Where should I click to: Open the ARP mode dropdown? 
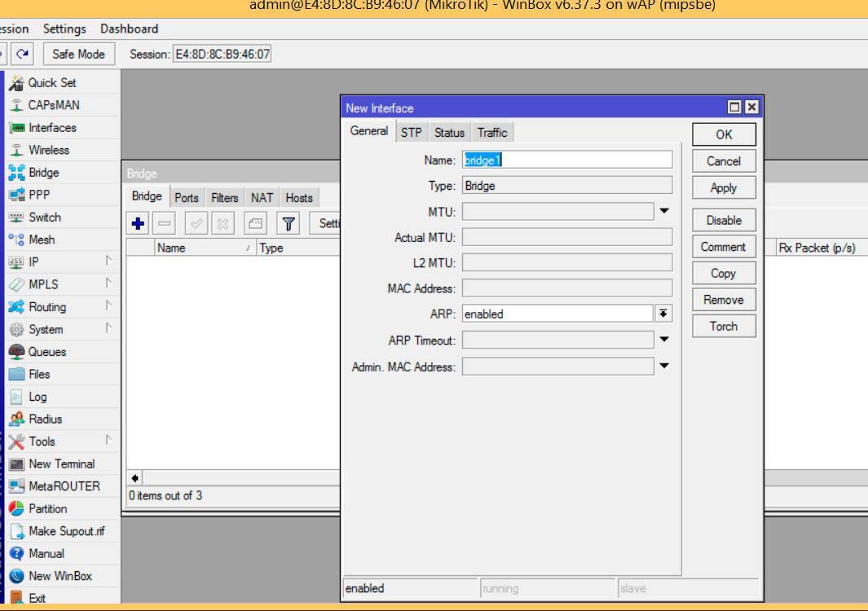click(x=663, y=314)
